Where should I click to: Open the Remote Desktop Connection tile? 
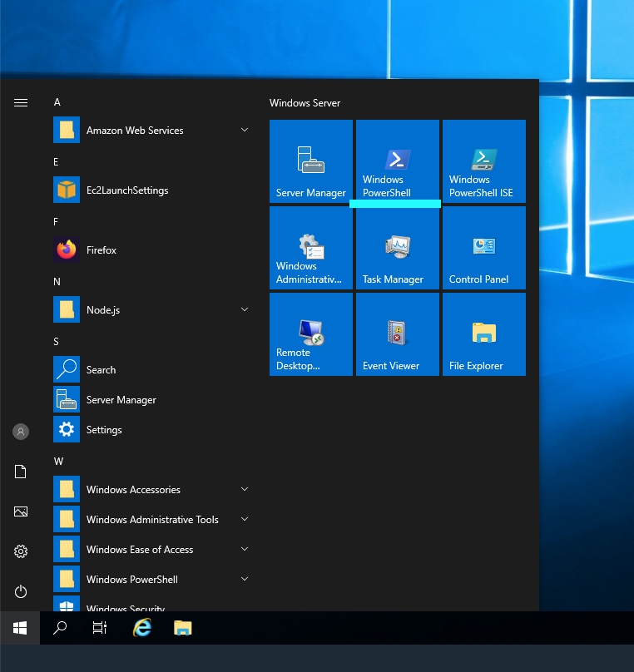tap(311, 334)
